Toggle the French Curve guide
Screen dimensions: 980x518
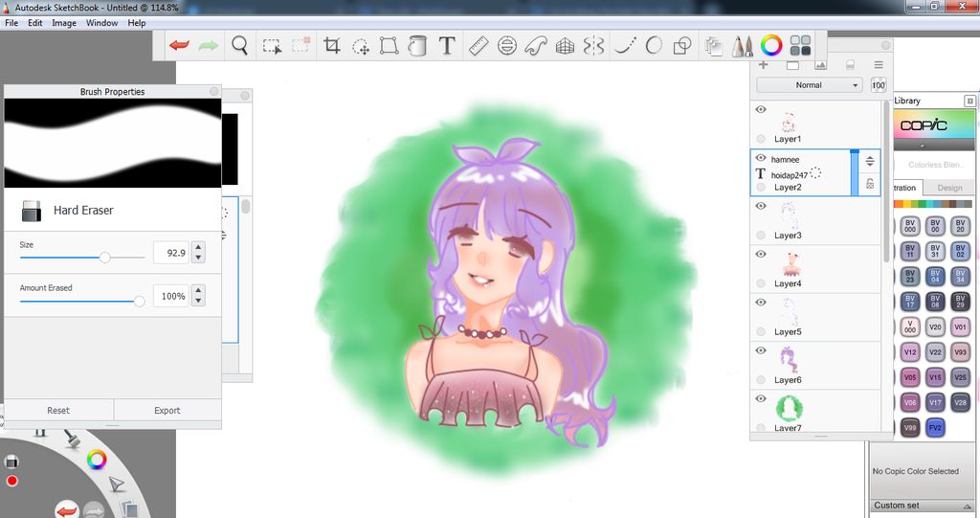point(536,45)
